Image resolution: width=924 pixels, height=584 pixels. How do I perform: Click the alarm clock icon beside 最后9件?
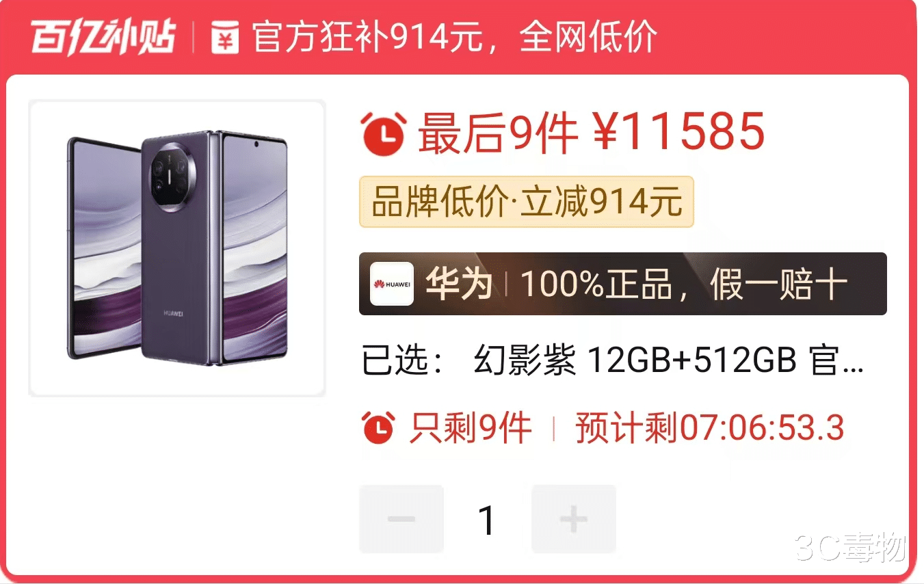click(x=384, y=133)
